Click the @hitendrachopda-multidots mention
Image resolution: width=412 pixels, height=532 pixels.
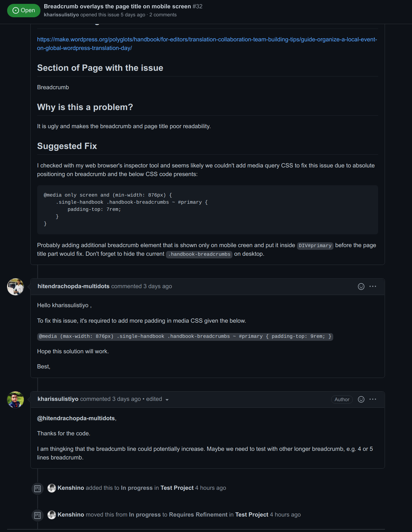[x=76, y=418]
